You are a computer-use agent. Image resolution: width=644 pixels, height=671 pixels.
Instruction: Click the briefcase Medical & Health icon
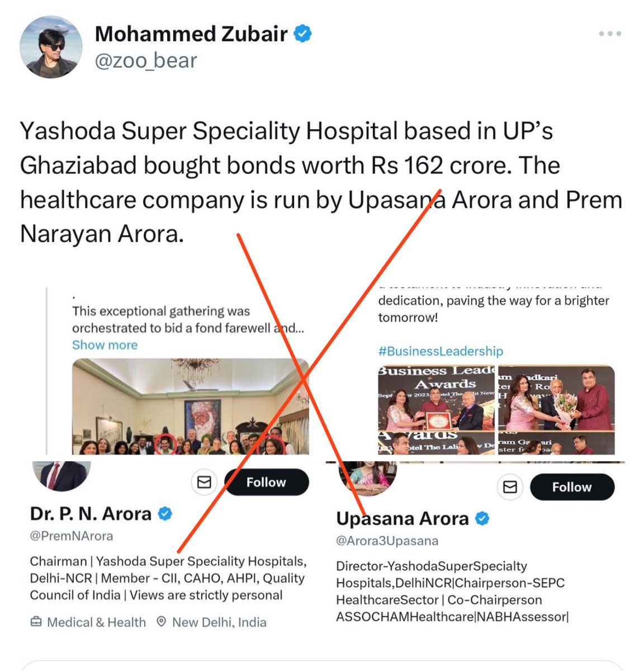coord(36,622)
